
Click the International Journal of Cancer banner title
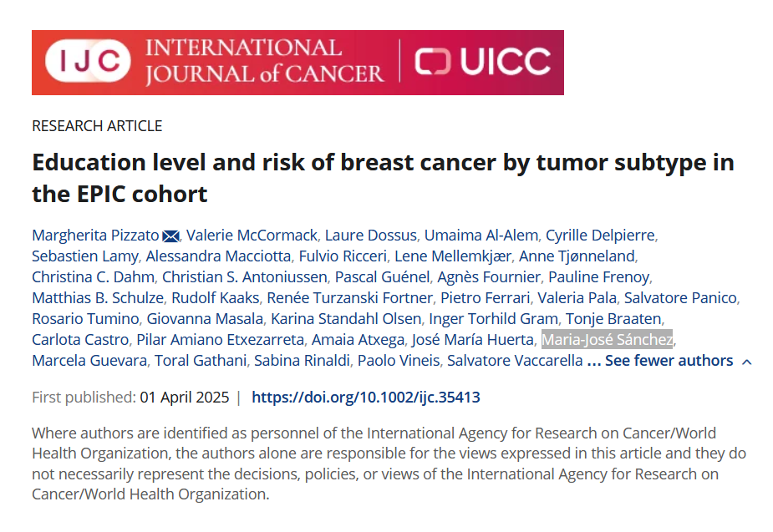[x=264, y=62]
